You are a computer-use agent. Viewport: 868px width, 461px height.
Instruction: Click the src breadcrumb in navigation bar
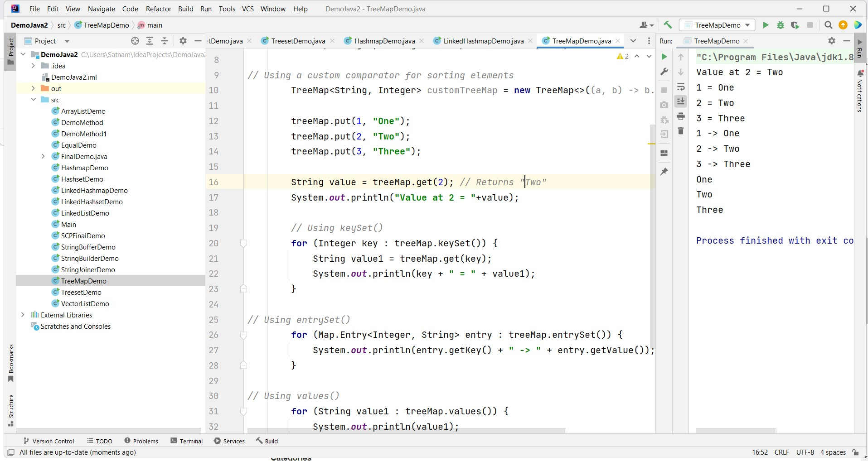[x=61, y=25]
